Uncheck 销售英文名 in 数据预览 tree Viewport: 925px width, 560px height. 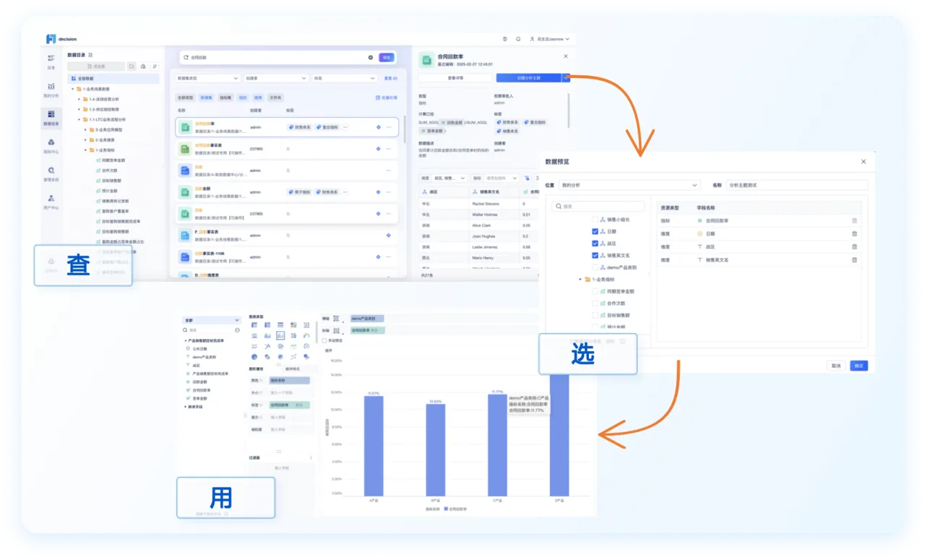click(595, 255)
